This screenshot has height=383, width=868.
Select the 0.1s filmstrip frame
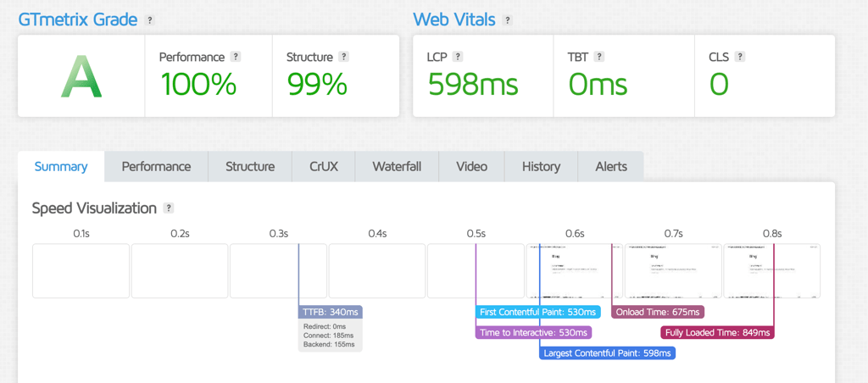[81, 271]
